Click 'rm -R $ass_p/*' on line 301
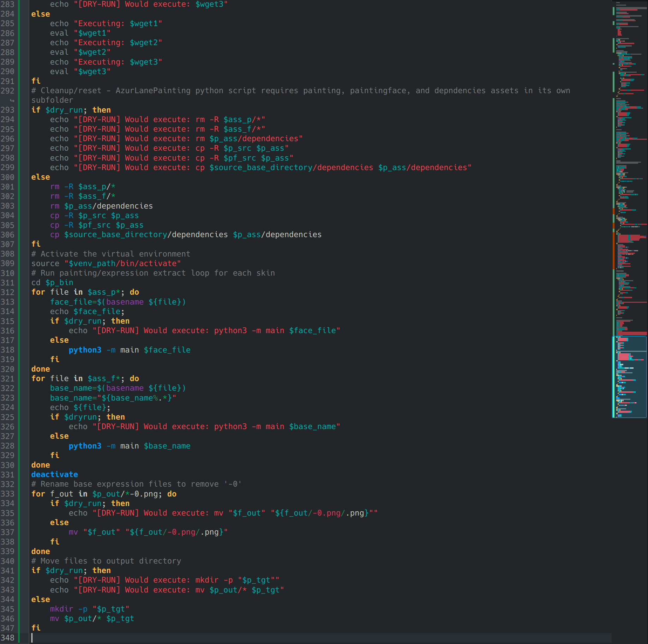The width and height of the screenshot is (648, 644). tap(83, 187)
